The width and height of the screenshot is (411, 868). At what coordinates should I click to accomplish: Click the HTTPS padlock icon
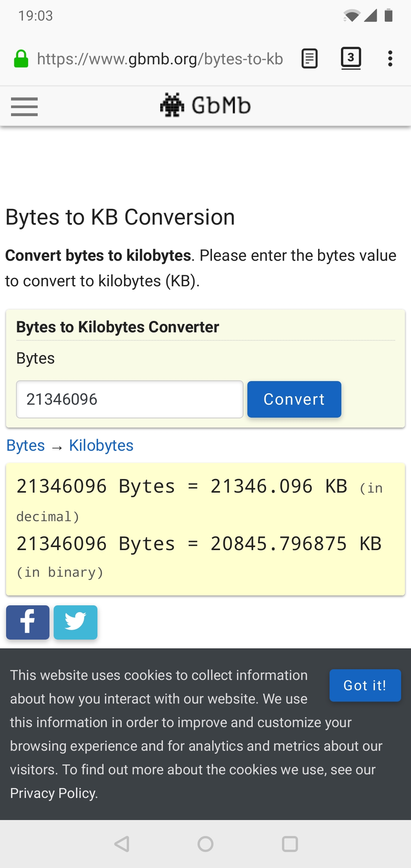(x=21, y=59)
